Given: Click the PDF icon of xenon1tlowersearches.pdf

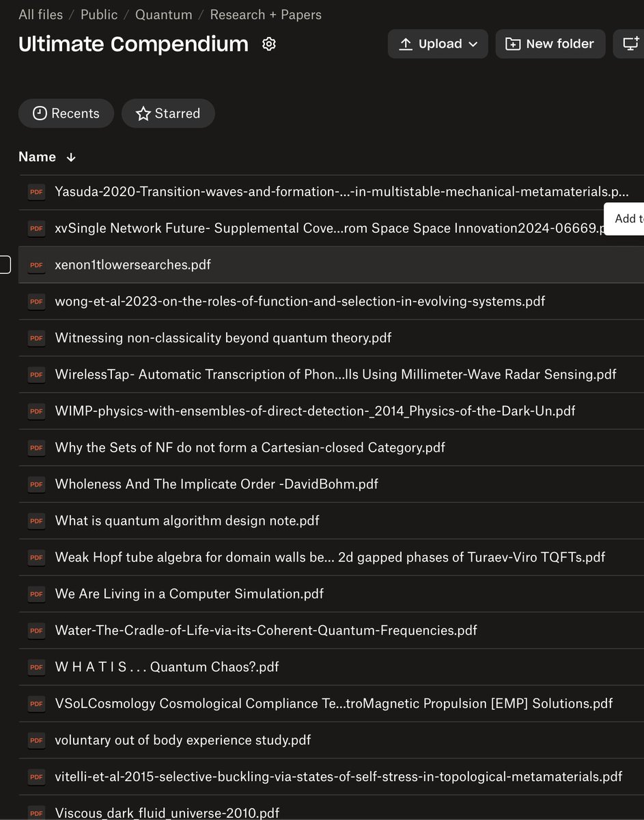Looking at the screenshot, I should [x=36, y=264].
